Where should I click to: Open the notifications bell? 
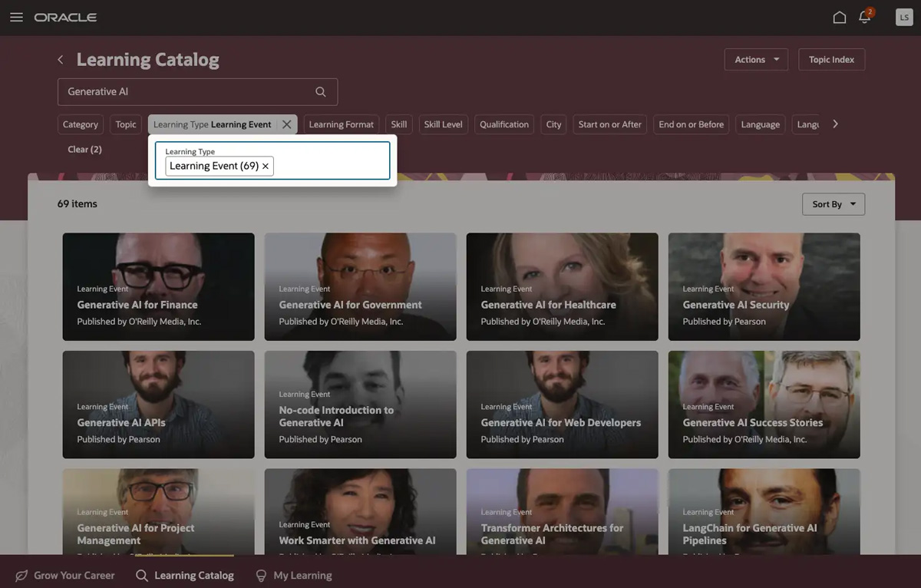[865, 17]
